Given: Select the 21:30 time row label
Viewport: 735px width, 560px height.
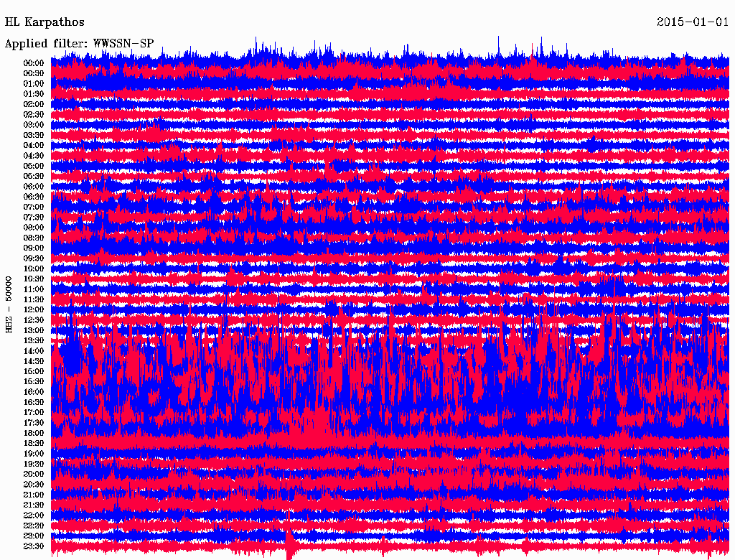Looking at the screenshot, I should click(34, 505).
